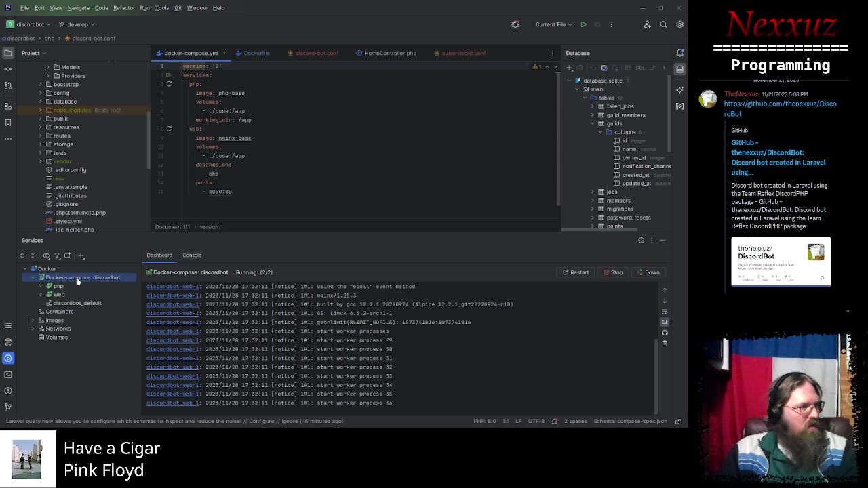868x488 pixels.
Task: Open the AI Assistant sparkle icon
Action: point(679,89)
